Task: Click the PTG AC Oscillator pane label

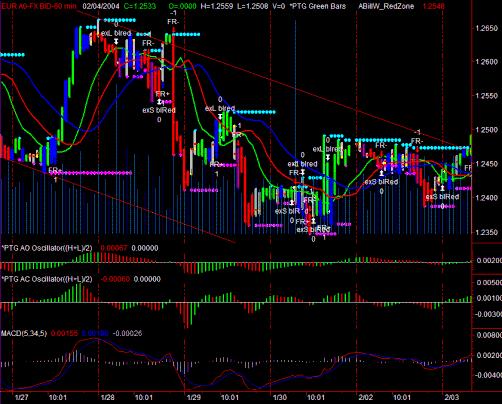Action: pos(47,279)
